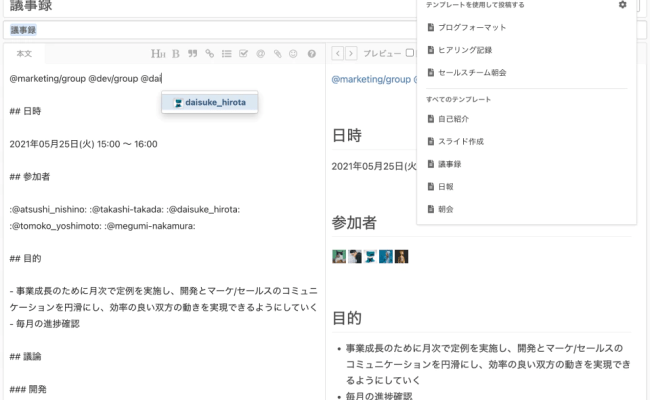Toggle the プレビュー checkbox
Image resolution: width=650 pixels, height=400 pixels.
pos(410,53)
